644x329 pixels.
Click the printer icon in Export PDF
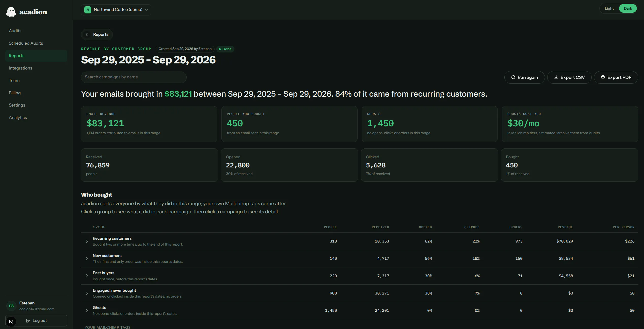pyautogui.click(x=603, y=77)
